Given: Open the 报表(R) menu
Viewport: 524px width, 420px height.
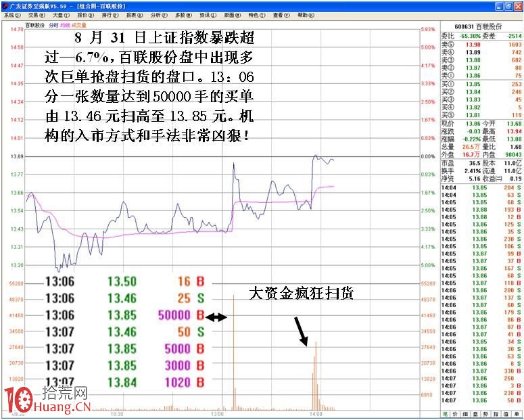Looking at the screenshot, I should pyautogui.click(x=135, y=16).
